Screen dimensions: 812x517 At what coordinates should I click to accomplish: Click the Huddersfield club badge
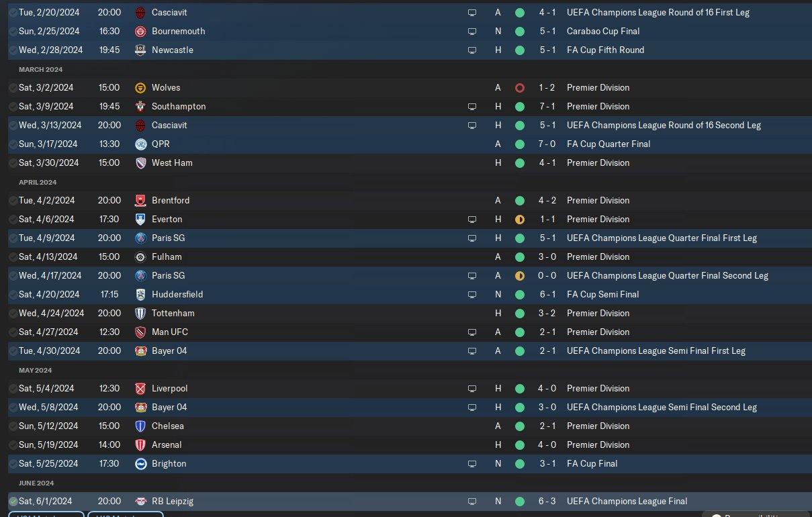pyautogui.click(x=140, y=294)
